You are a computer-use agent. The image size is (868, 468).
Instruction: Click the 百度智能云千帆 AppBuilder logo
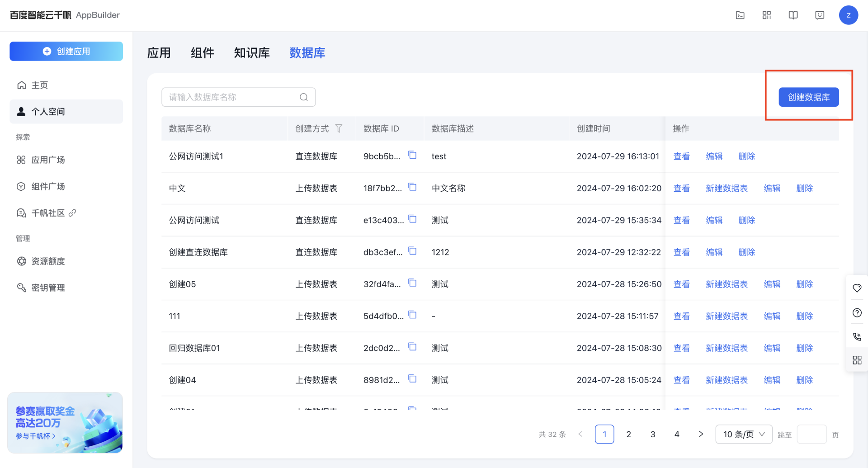65,15
